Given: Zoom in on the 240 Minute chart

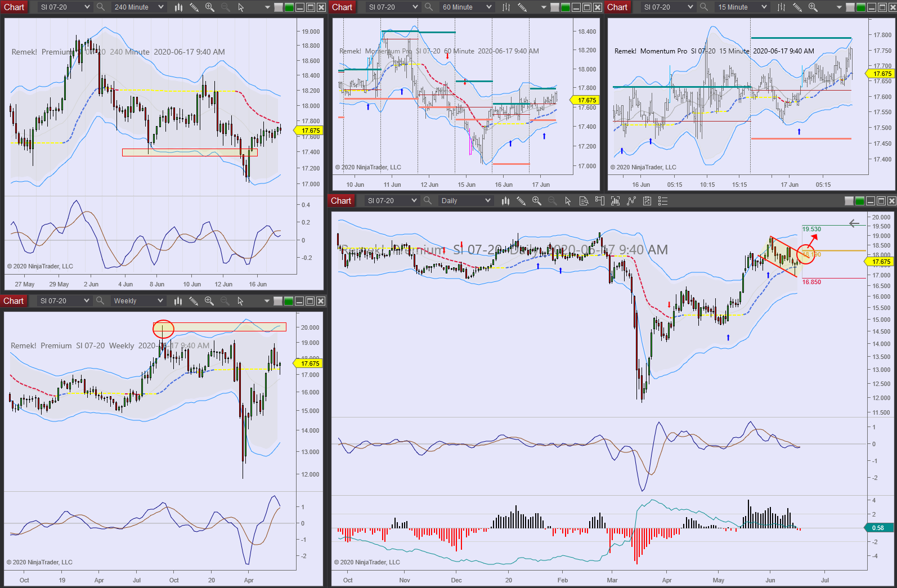Looking at the screenshot, I should 209,7.
